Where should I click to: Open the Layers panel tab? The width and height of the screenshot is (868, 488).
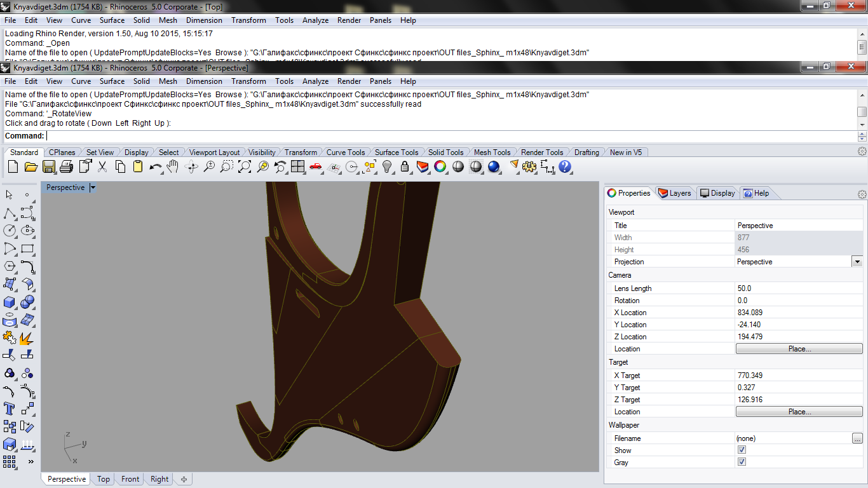[x=675, y=193]
